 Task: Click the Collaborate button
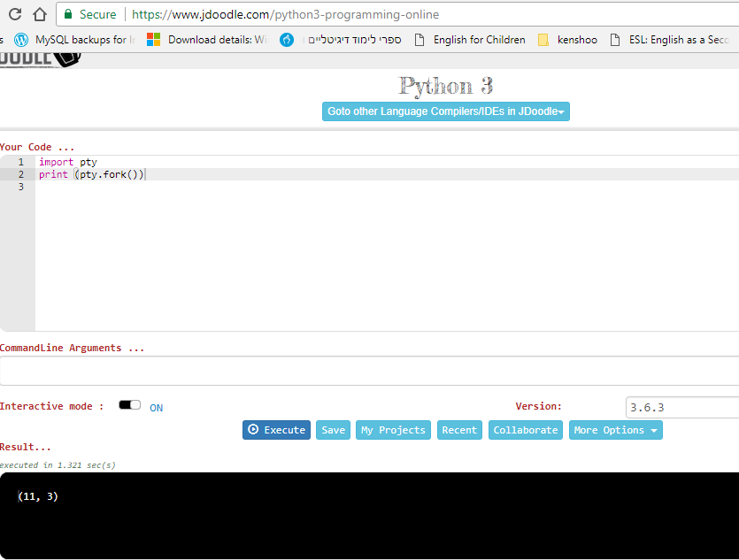click(525, 430)
